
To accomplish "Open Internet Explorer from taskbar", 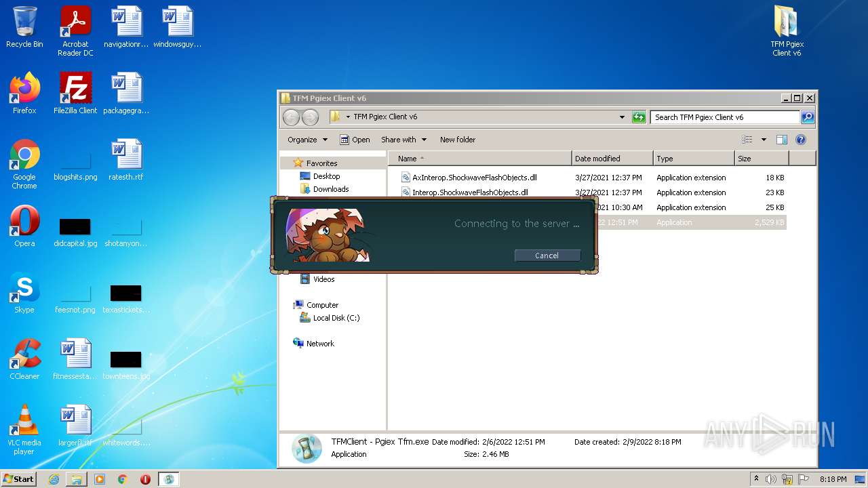I will (x=54, y=479).
